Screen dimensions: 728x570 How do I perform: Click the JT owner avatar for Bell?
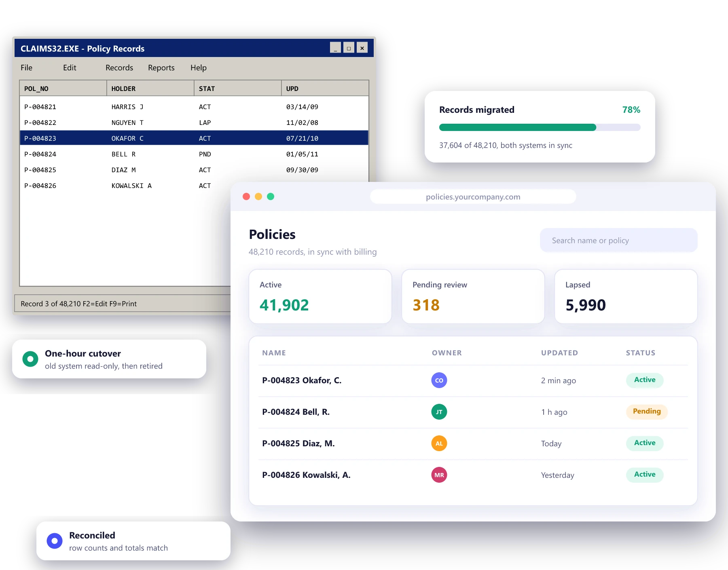coord(439,412)
